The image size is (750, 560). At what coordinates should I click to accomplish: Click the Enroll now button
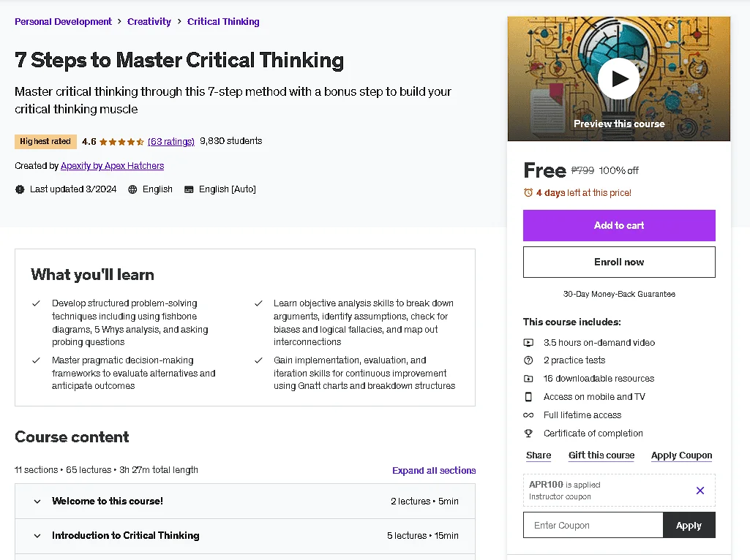619,262
